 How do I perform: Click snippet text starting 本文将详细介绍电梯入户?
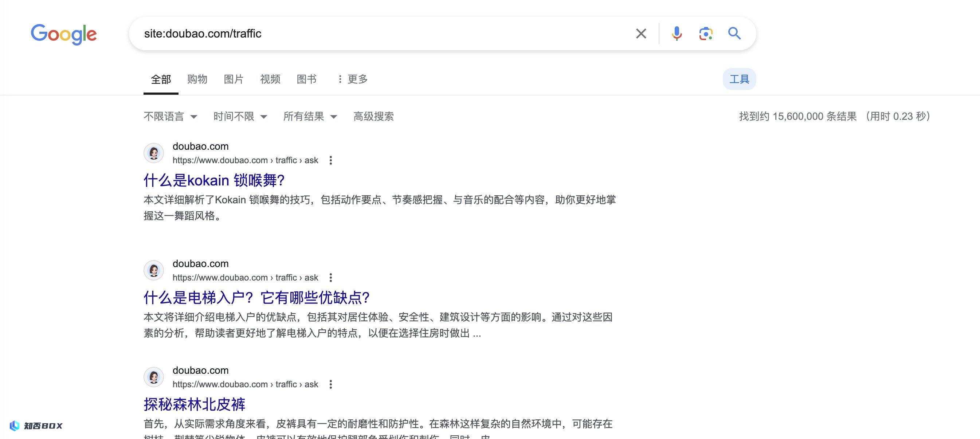pos(378,325)
